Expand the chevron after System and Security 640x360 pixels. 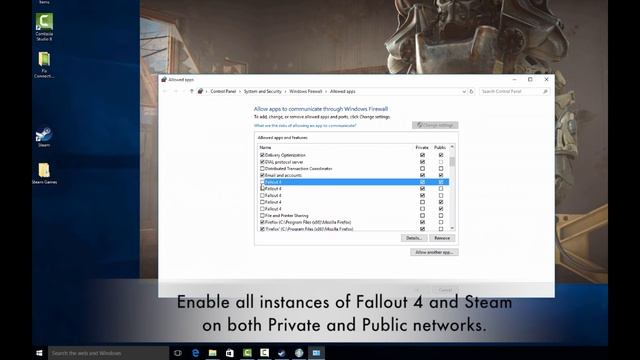click(x=285, y=91)
